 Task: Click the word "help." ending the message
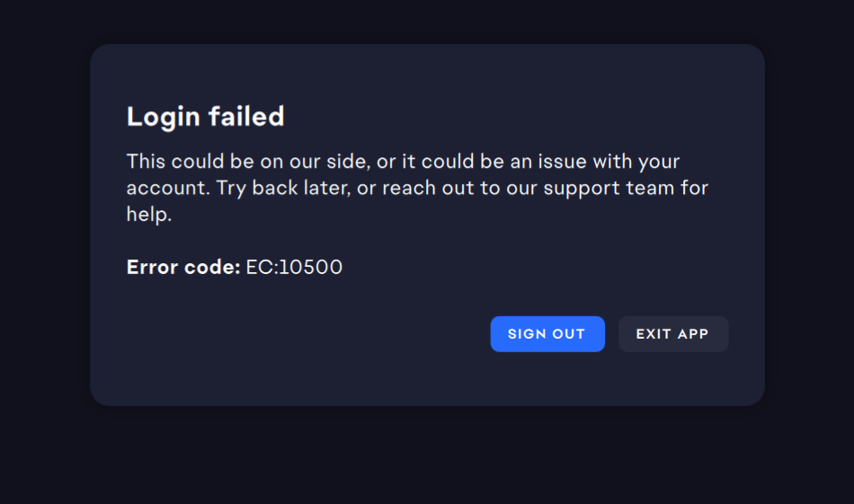148,215
